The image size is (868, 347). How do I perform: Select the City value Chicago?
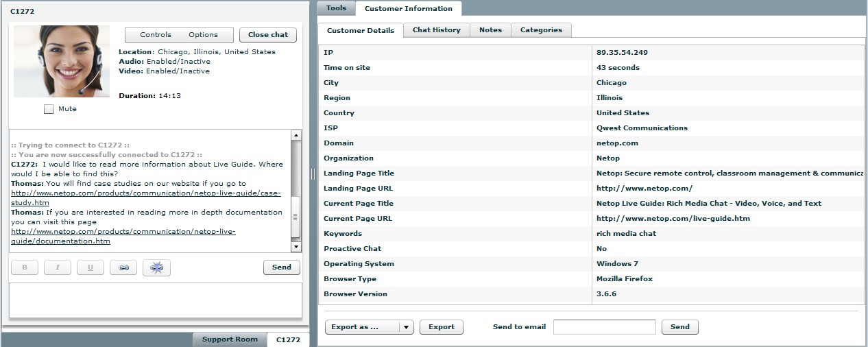(612, 83)
